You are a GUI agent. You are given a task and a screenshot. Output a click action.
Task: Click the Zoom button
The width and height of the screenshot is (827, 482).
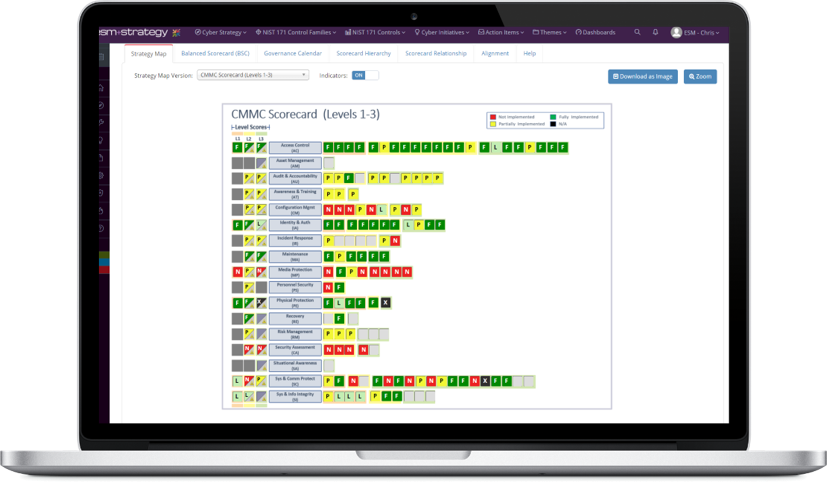700,76
